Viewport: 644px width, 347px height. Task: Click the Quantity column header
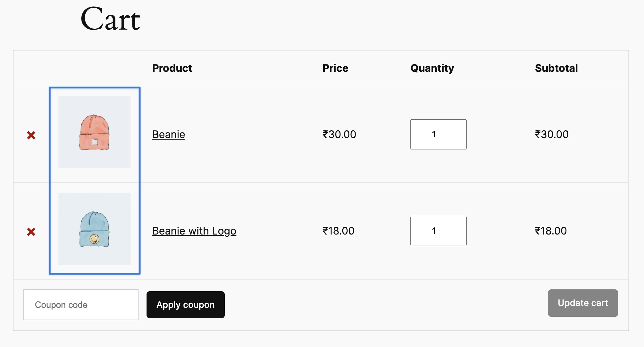coord(432,68)
